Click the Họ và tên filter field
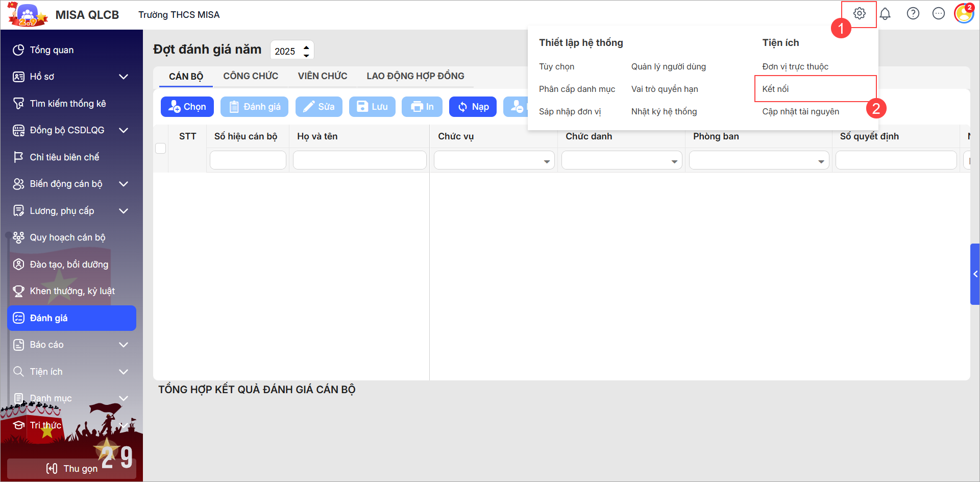 359,160
